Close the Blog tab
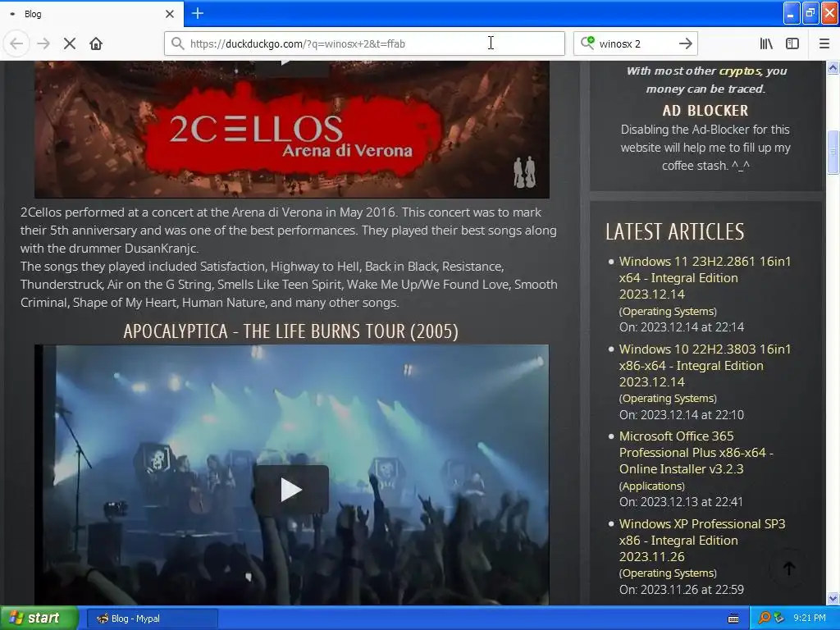The width and height of the screenshot is (840, 630). (x=169, y=14)
